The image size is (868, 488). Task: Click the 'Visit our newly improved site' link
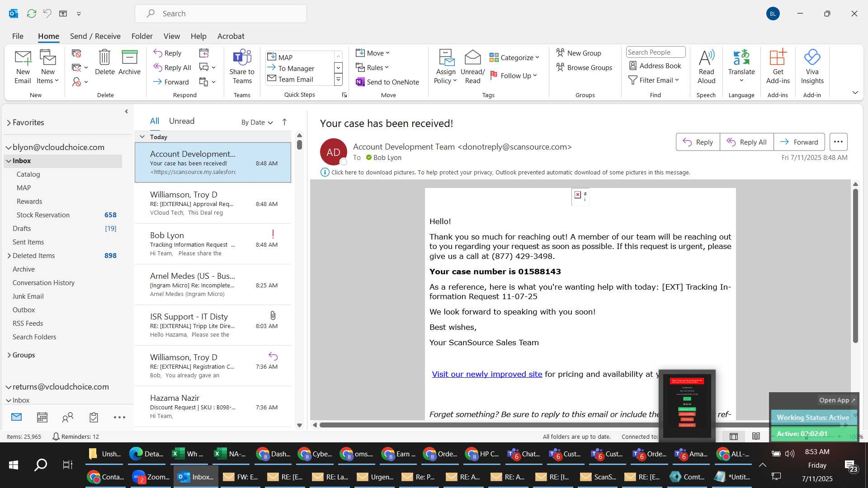[487, 374]
